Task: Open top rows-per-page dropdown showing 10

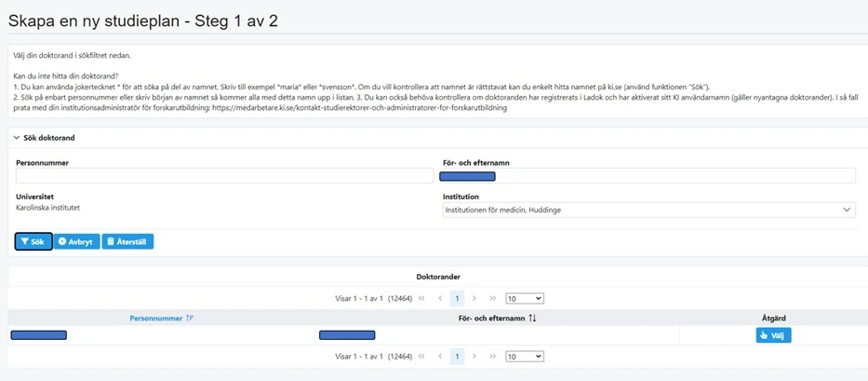Action: tap(524, 298)
